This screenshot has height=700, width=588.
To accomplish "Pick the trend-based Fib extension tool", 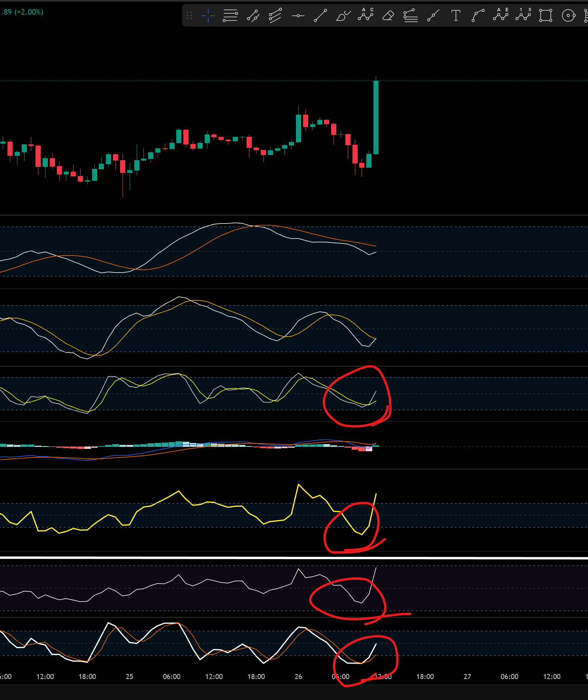I will point(411,16).
